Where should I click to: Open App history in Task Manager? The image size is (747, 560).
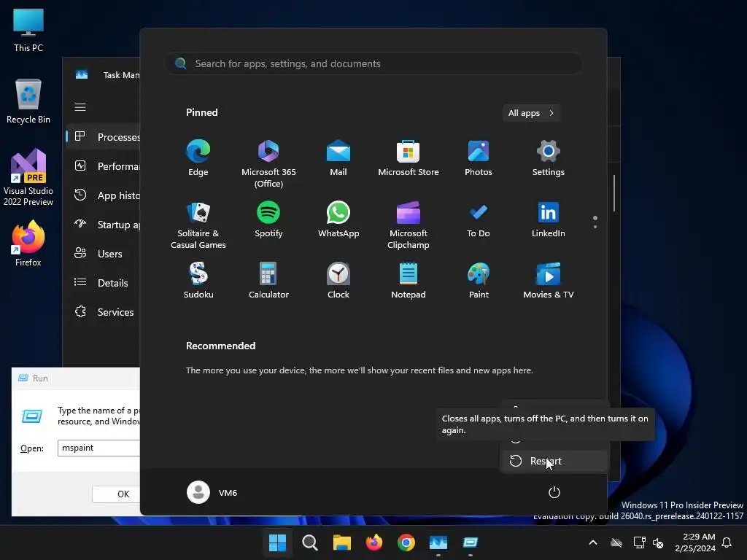tap(104, 195)
